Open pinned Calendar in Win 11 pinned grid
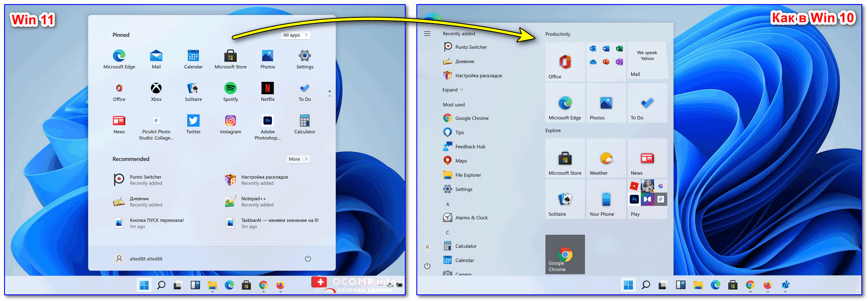Image resolution: width=868 pixels, height=301 pixels. click(x=193, y=59)
